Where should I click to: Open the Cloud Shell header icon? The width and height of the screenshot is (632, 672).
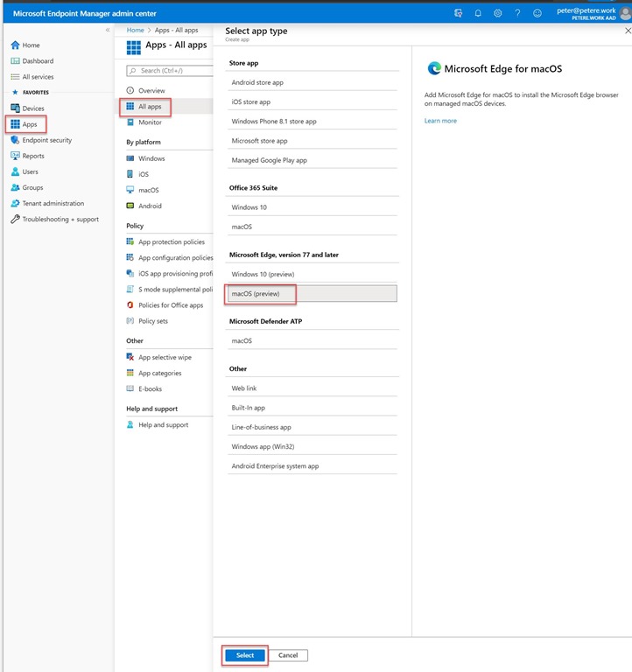tap(459, 13)
